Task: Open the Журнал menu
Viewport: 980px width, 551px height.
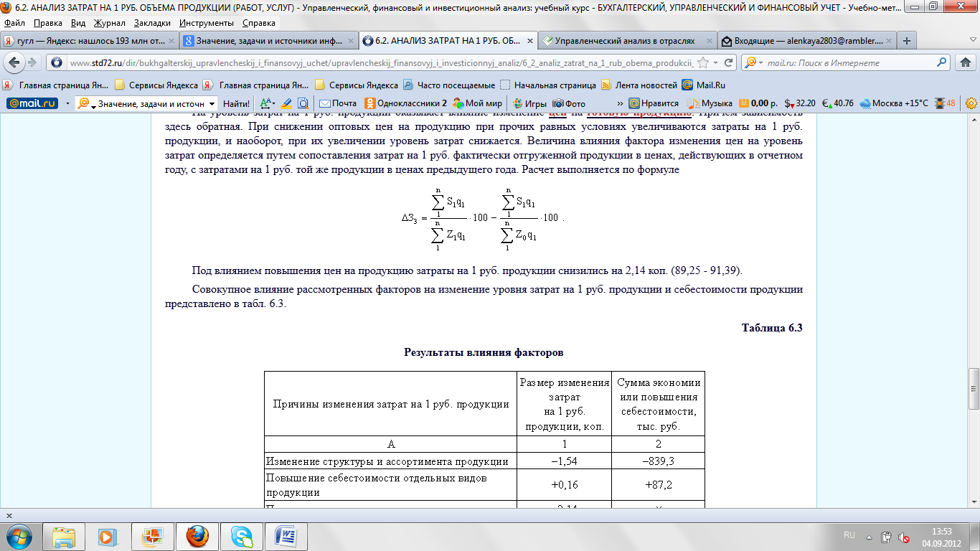Action: pyautogui.click(x=110, y=22)
